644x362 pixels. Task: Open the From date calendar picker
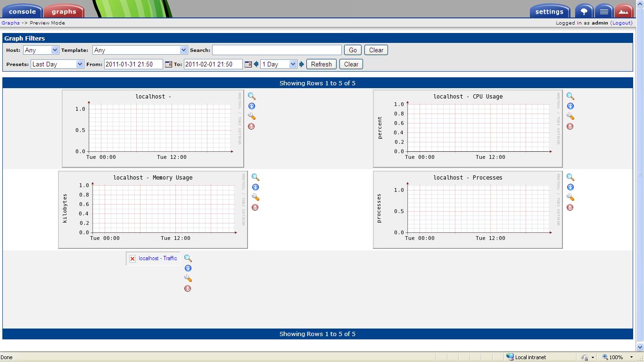[168, 64]
